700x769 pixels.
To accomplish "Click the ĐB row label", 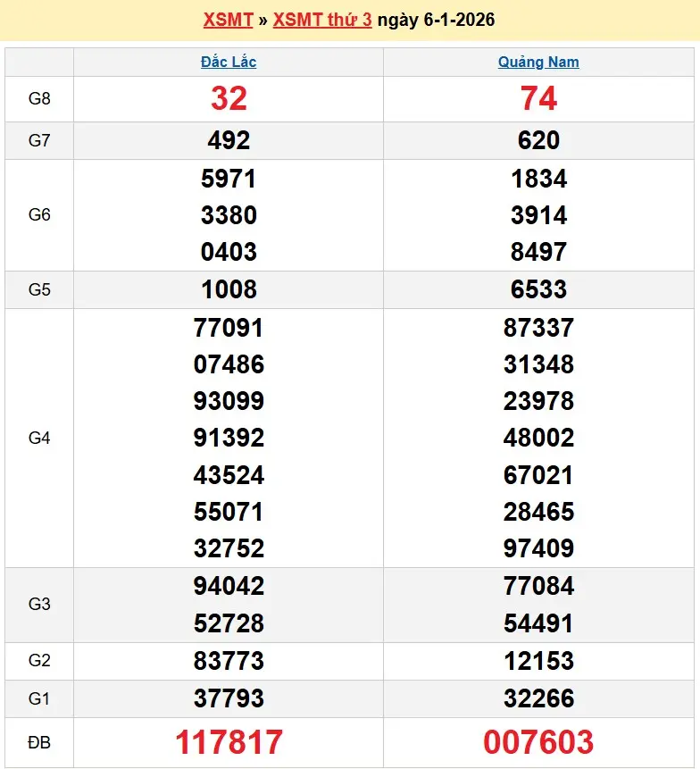I will (x=39, y=742).
